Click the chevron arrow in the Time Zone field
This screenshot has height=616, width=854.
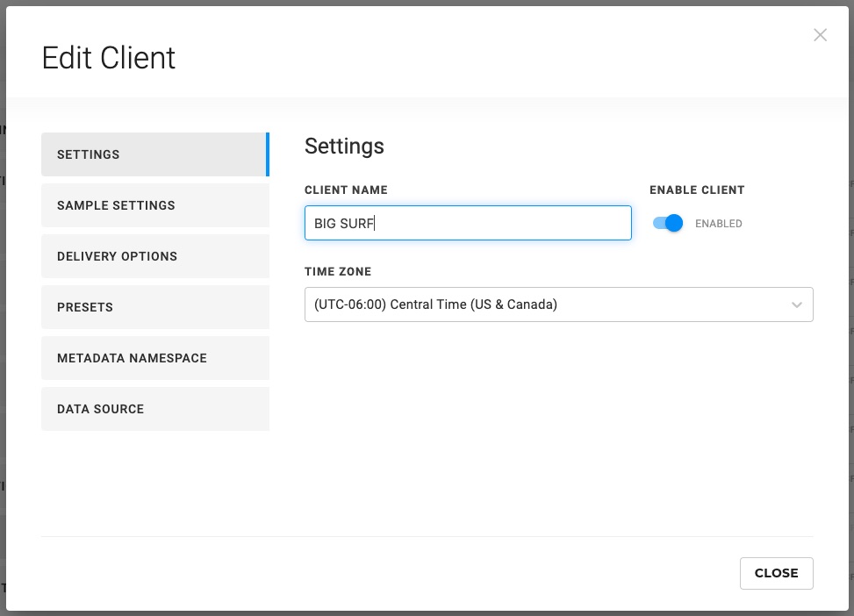click(x=796, y=305)
